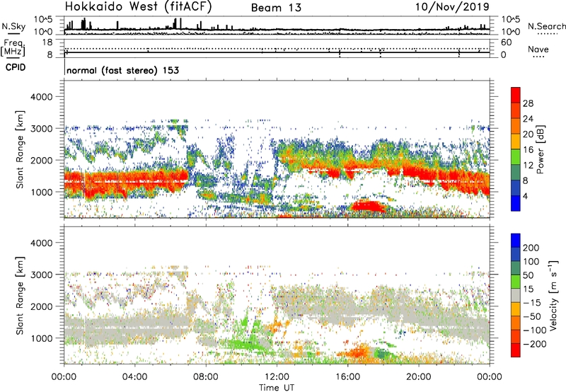Click the Nave axis value 60
The height and width of the screenshot is (392, 566).
point(506,42)
